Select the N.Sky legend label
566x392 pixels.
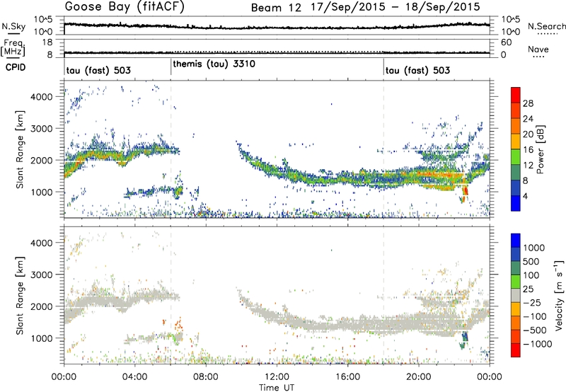(13, 26)
